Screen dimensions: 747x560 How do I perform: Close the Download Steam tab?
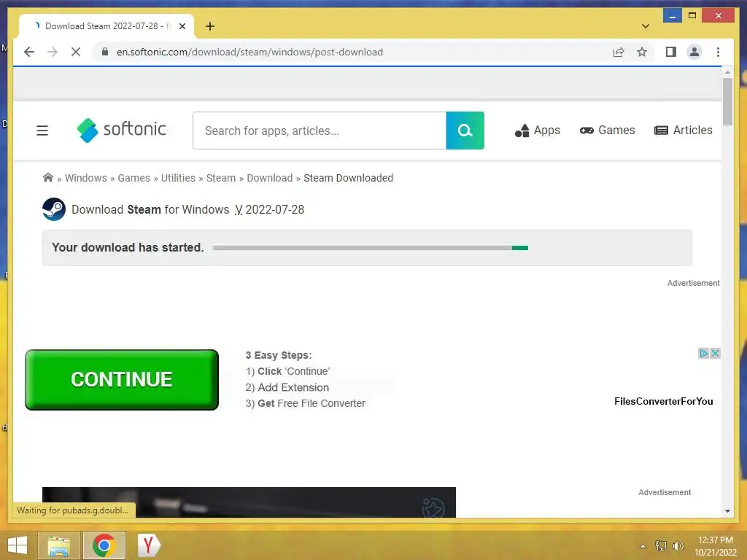pyautogui.click(x=182, y=26)
